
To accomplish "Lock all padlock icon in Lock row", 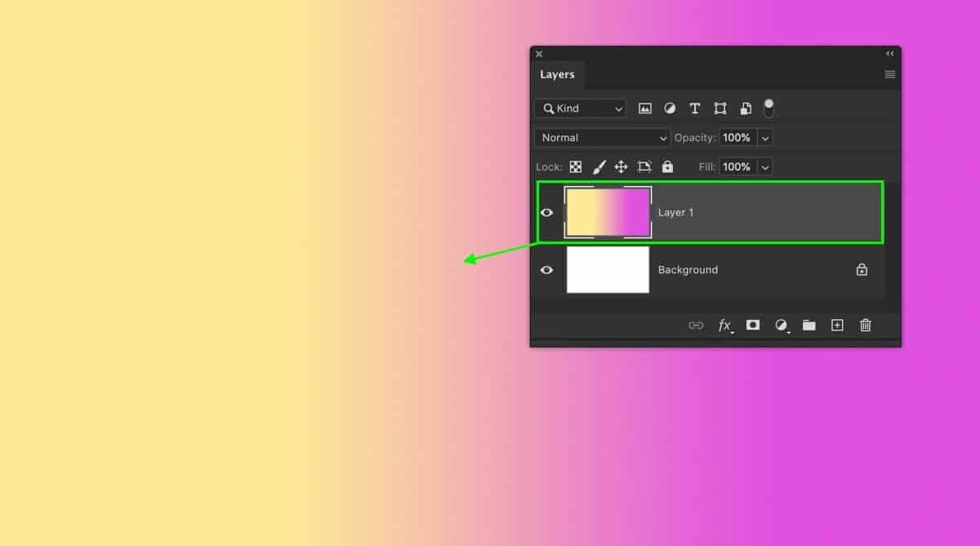I will (x=667, y=166).
